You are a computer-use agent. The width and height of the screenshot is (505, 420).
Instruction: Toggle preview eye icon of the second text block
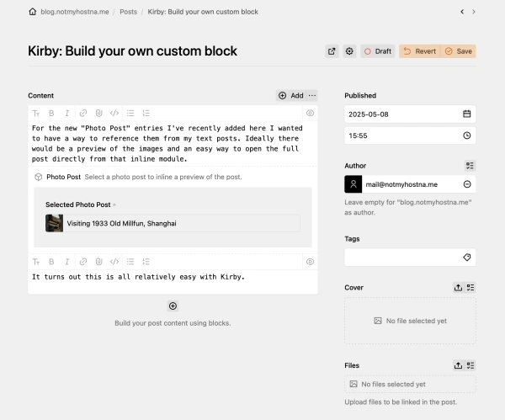click(310, 262)
